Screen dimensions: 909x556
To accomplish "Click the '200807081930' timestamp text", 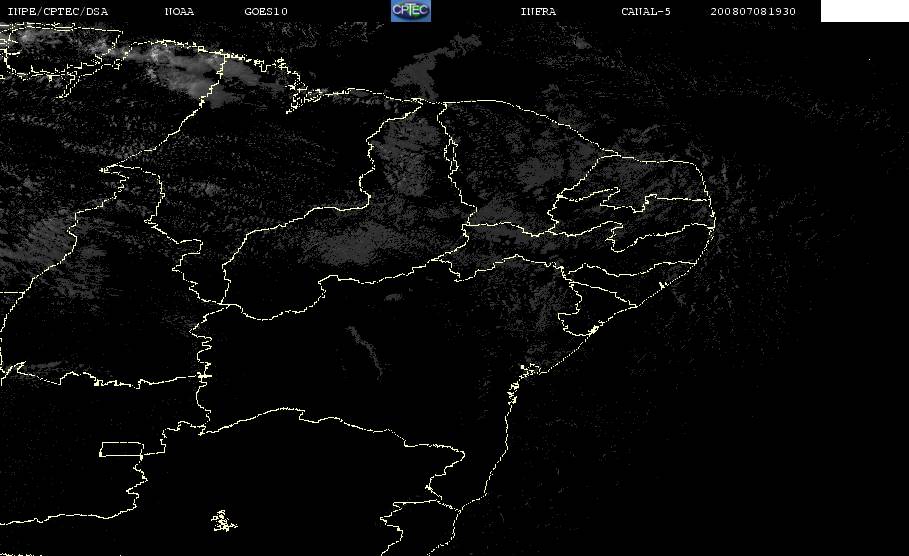I will (x=753, y=12).
